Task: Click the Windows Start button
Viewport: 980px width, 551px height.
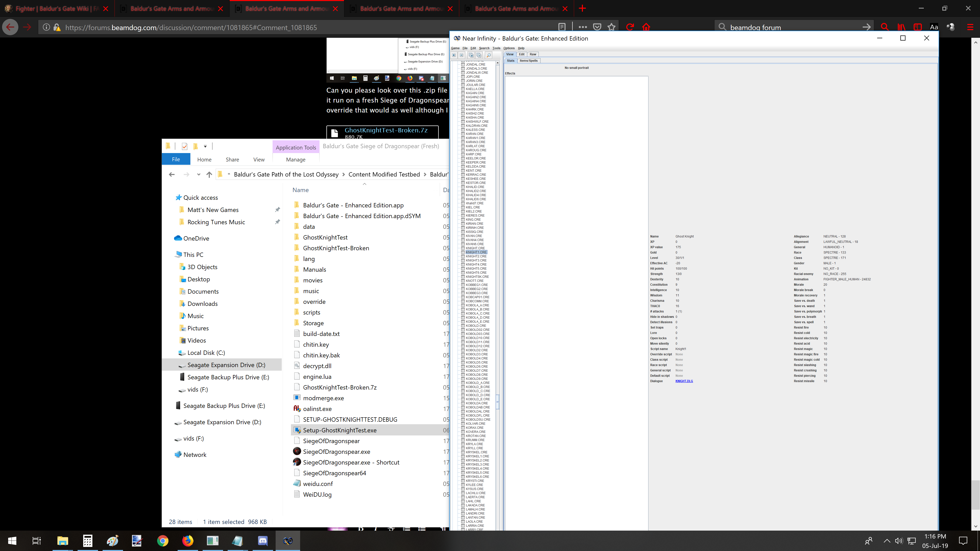Action: click(x=12, y=541)
